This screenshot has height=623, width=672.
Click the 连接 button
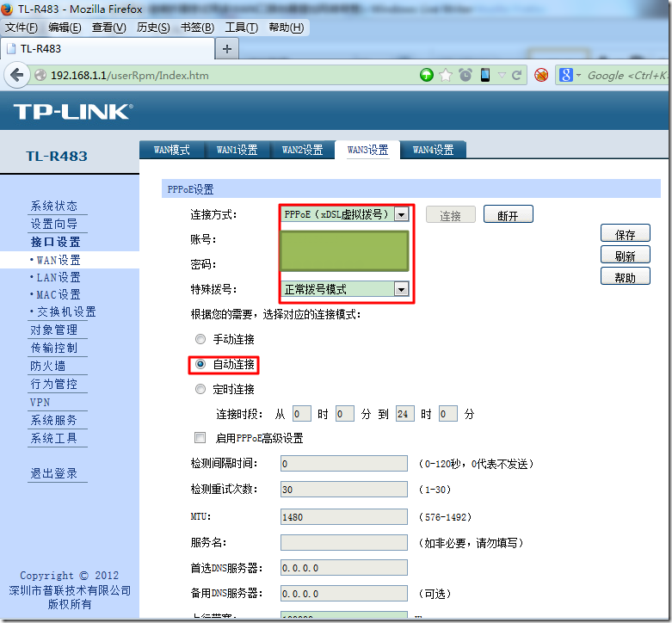pyautogui.click(x=450, y=214)
